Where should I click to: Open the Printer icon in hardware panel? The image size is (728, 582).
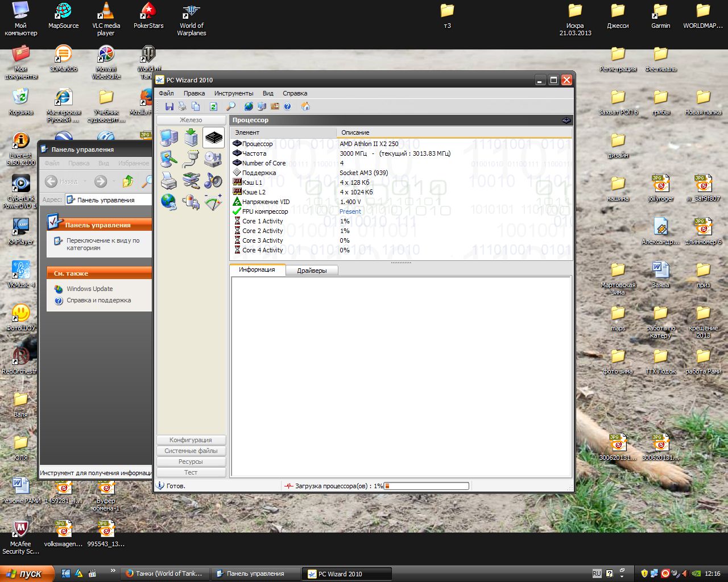click(x=169, y=181)
